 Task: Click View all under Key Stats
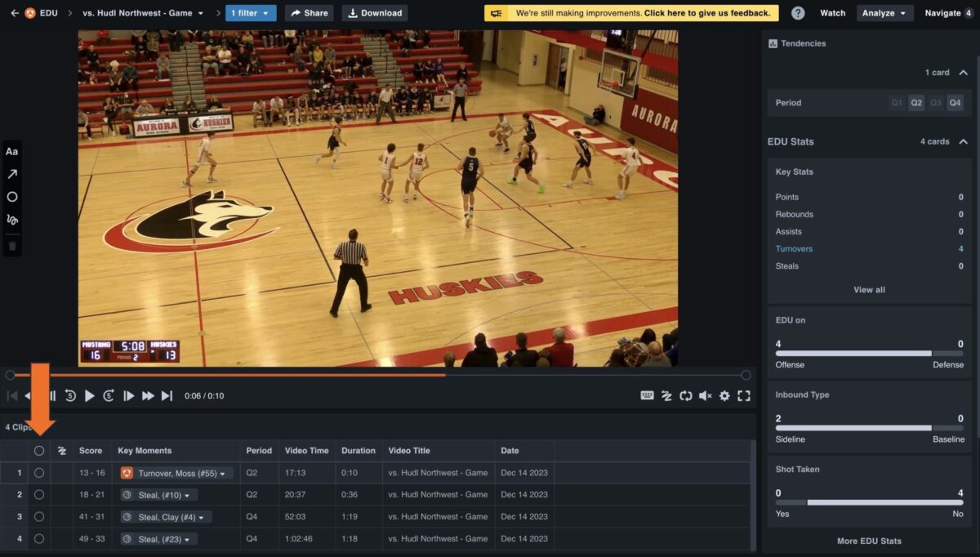[868, 289]
